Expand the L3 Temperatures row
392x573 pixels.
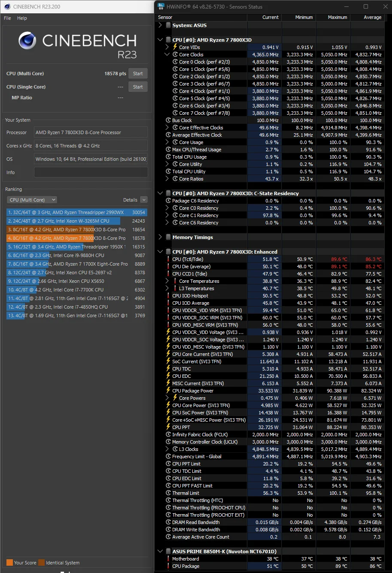pyautogui.click(x=167, y=288)
